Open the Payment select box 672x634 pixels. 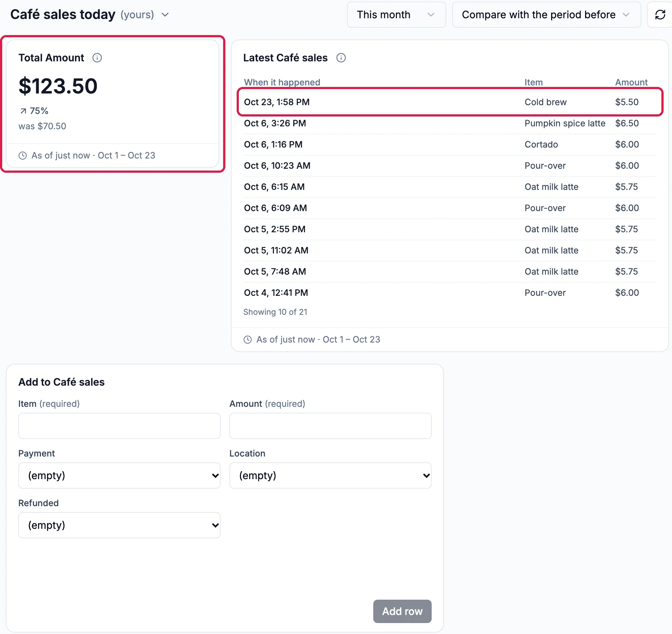(x=119, y=475)
